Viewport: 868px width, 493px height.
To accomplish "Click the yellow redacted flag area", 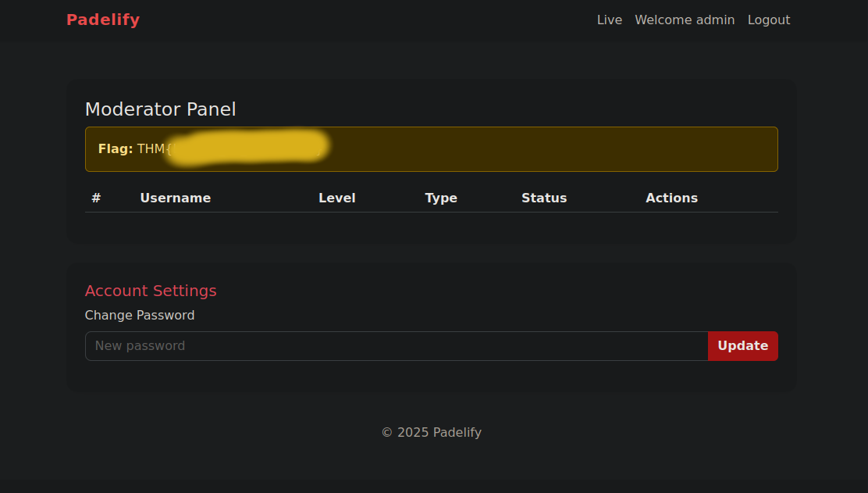I will (x=250, y=148).
